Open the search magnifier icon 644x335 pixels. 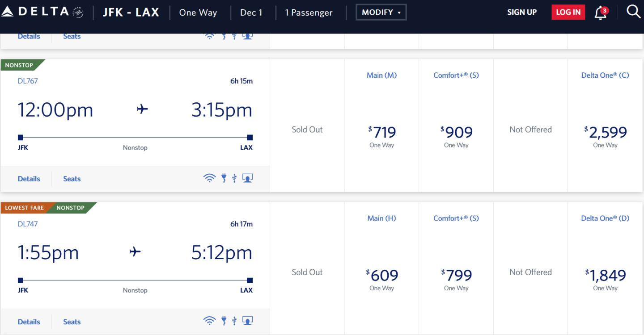click(x=633, y=12)
